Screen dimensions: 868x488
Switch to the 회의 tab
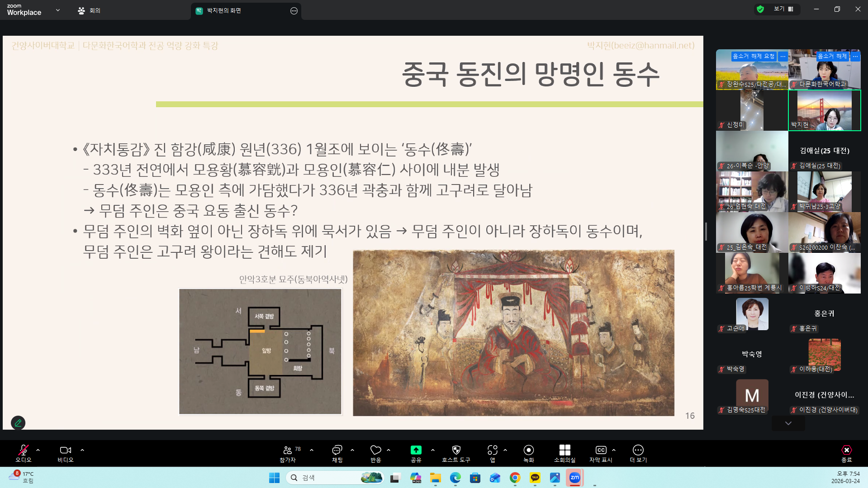point(89,10)
